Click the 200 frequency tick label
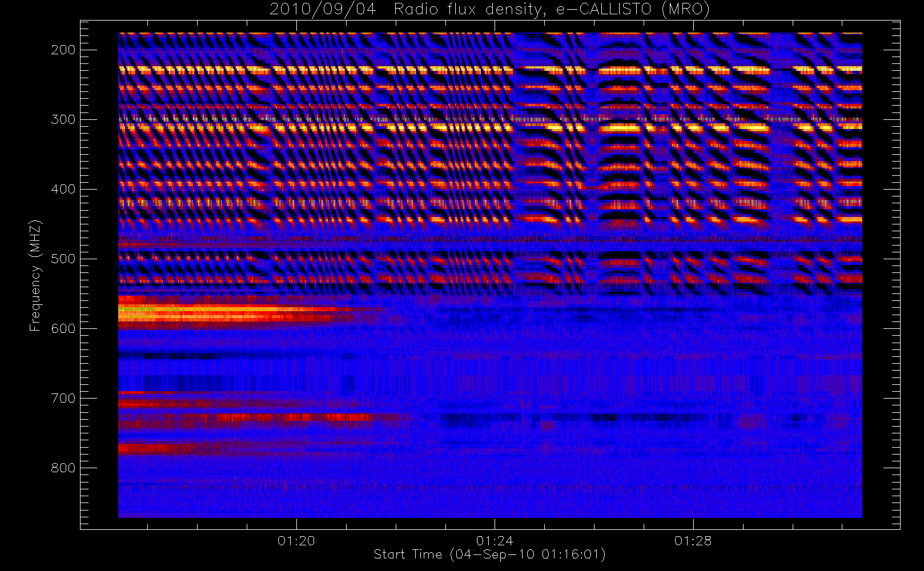The width and height of the screenshot is (924, 571). point(63,50)
